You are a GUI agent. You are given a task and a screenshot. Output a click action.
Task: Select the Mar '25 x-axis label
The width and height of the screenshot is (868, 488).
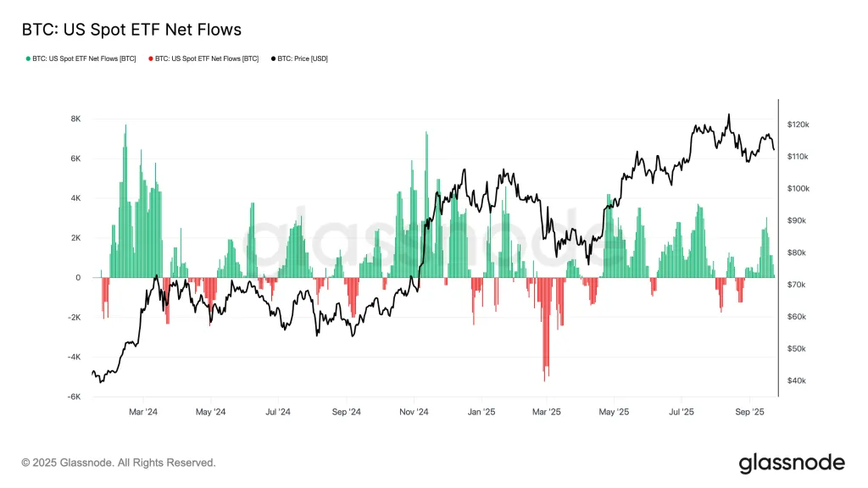coord(547,413)
